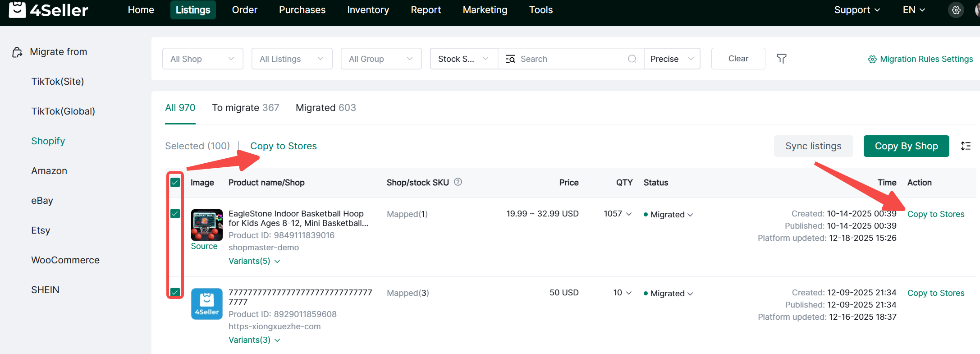This screenshot has height=354, width=980.
Task: Open the row density list icon
Action: coord(966,146)
